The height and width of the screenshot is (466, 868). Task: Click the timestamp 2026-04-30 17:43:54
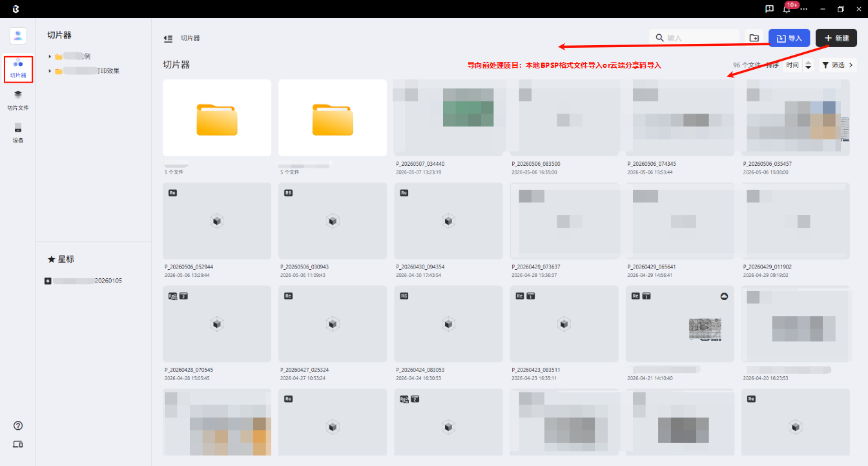pyautogui.click(x=418, y=275)
